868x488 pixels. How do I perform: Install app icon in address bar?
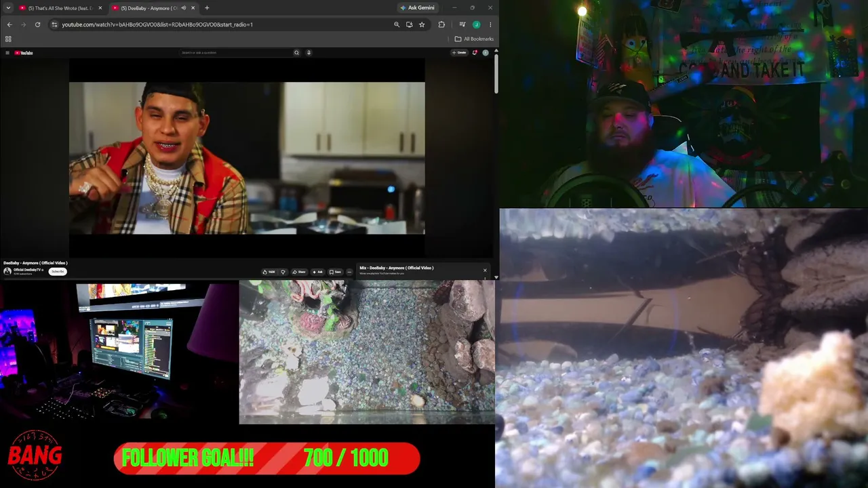(409, 24)
